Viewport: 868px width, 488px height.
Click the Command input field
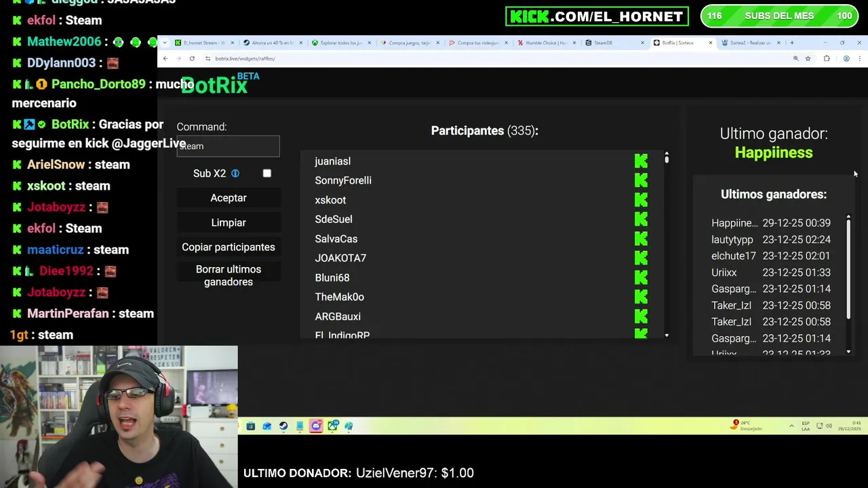(x=229, y=146)
